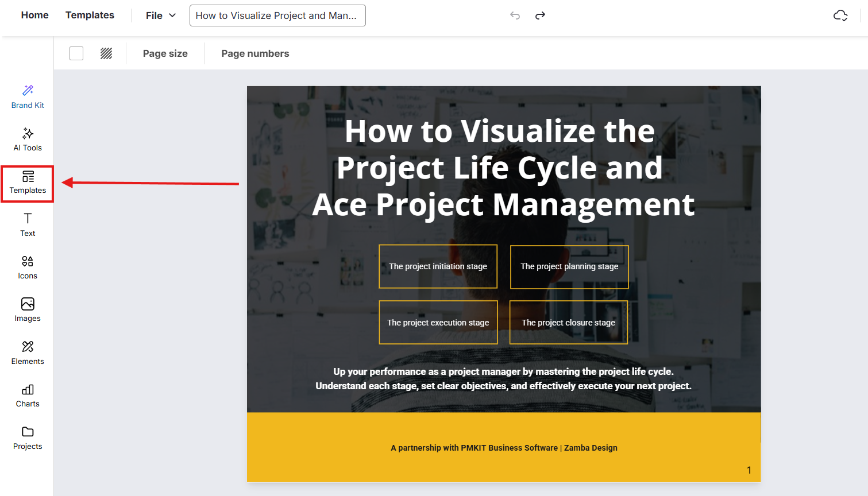Click the document title input field

coord(277,15)
